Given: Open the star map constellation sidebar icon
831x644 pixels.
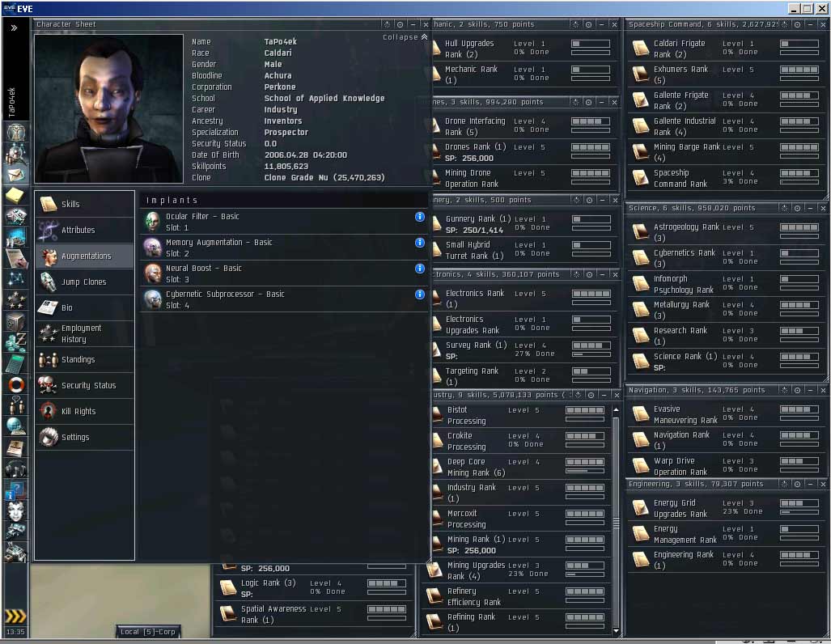Looking at the screenshot, I should 16,279.
